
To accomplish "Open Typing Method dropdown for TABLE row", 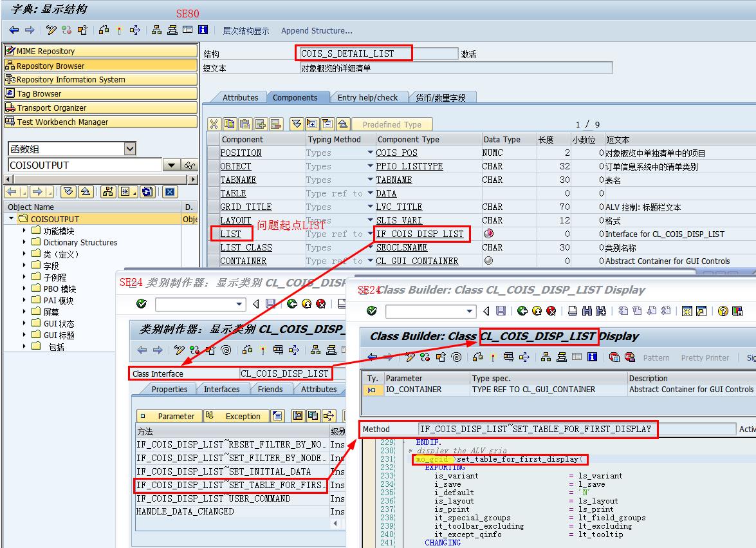I will (371, 193).
